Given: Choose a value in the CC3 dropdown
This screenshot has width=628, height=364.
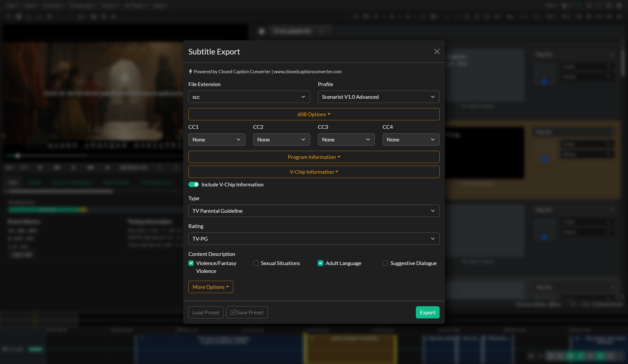Looking at the screenshot, I should point(346,139).
